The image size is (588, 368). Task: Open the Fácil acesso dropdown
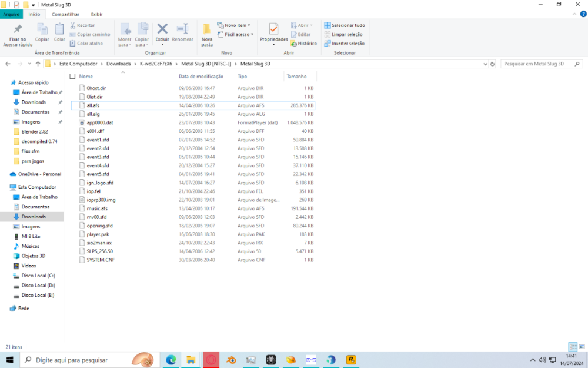click(238, 34)
